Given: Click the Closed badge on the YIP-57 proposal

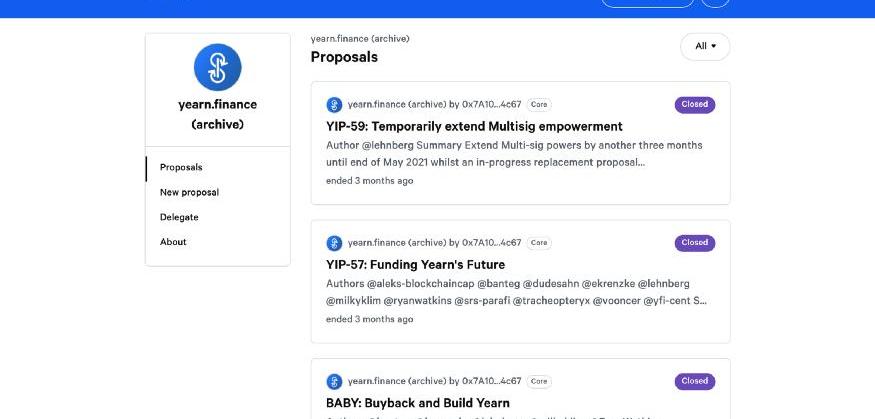Looking at the screenshot, I should pos(694,243).
